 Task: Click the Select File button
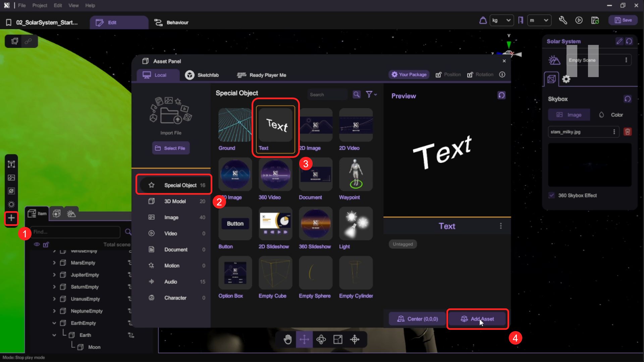(171, 148)
